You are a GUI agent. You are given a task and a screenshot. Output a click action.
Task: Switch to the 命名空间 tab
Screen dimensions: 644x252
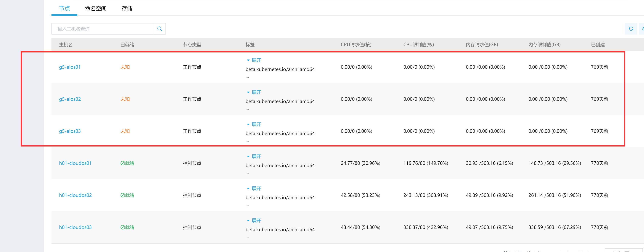tap(96, 9)
